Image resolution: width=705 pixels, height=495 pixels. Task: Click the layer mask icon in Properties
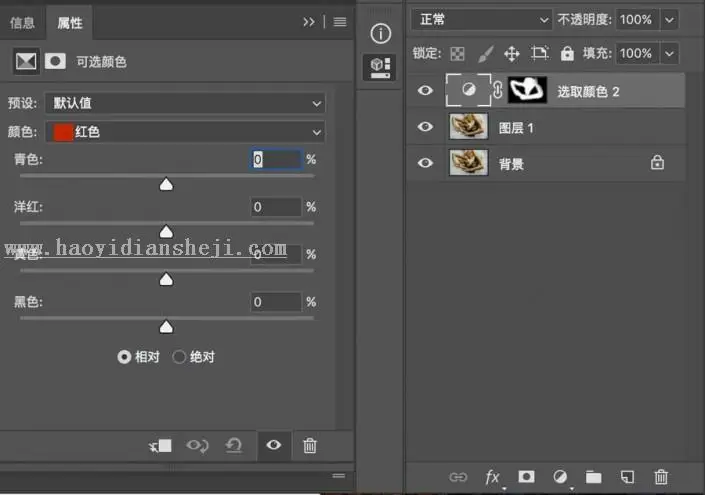coord(55,61)
